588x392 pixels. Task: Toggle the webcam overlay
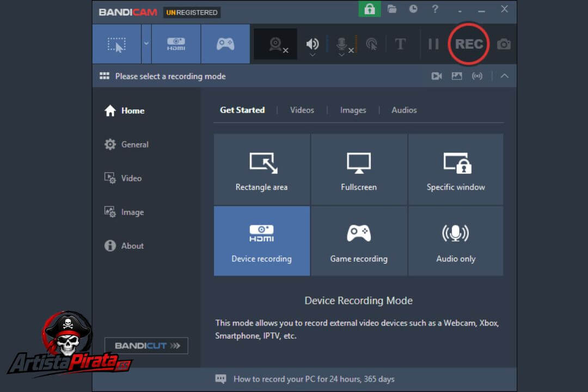point(275,44)
